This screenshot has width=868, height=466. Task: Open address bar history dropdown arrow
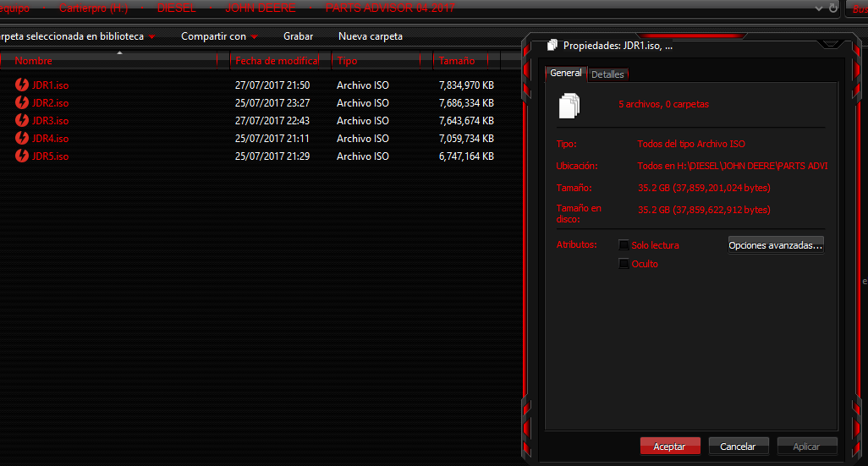(x=819, y=8)
